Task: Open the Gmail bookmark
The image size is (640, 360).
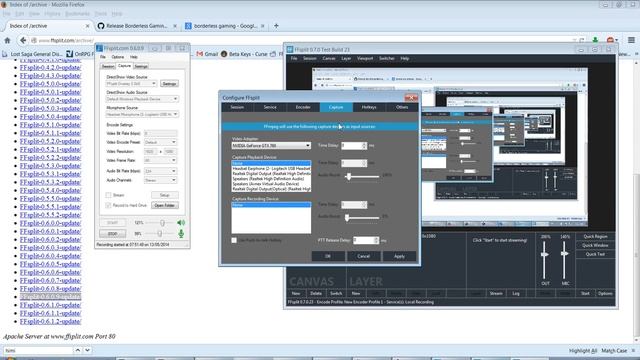Action: (207, 54)
